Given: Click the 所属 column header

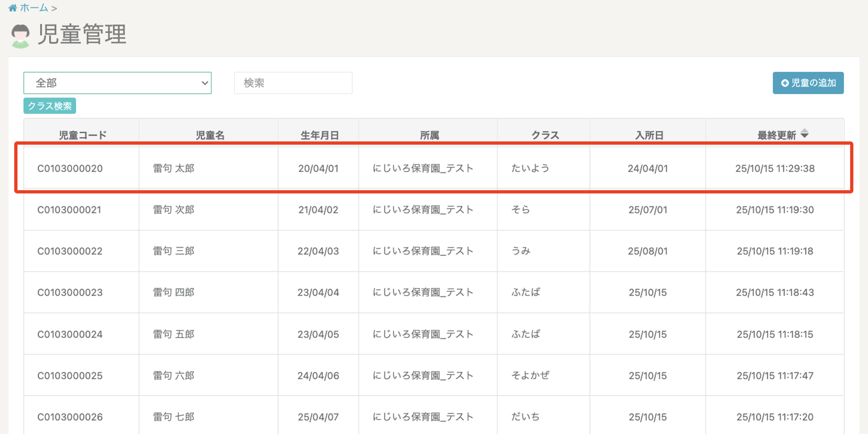Looking at the screenshot, I should [x=429, y=135].
